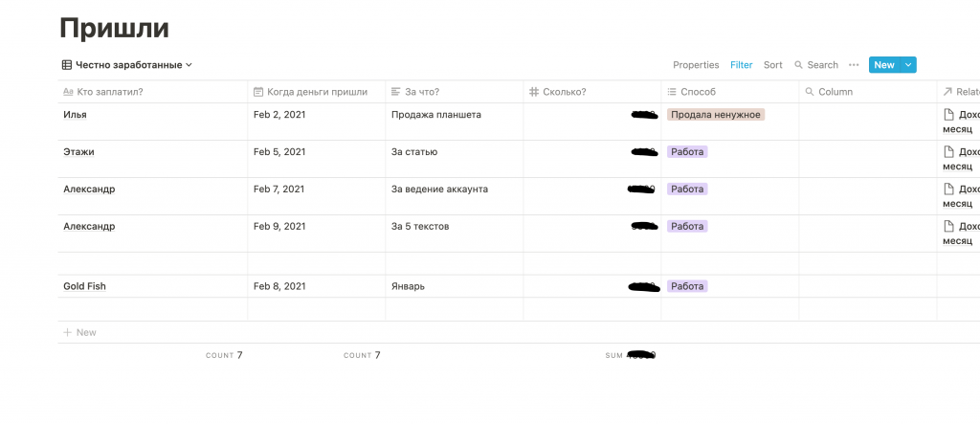Click the list icon in За что? header
The height and width of the screenshot is (424, 980).
pyautogui.click(x=396, y=92)
